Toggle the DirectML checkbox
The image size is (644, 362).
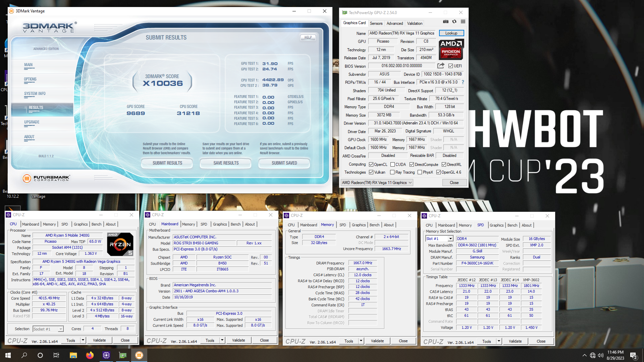444,165
